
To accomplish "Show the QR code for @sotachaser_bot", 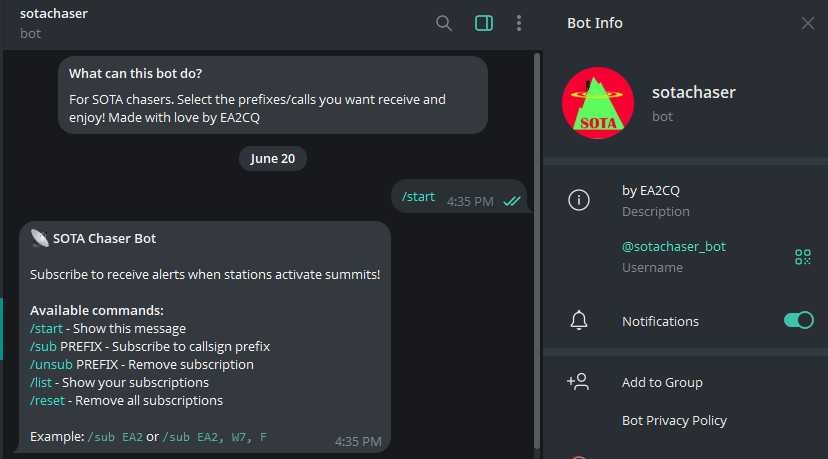I will point(803,257).
